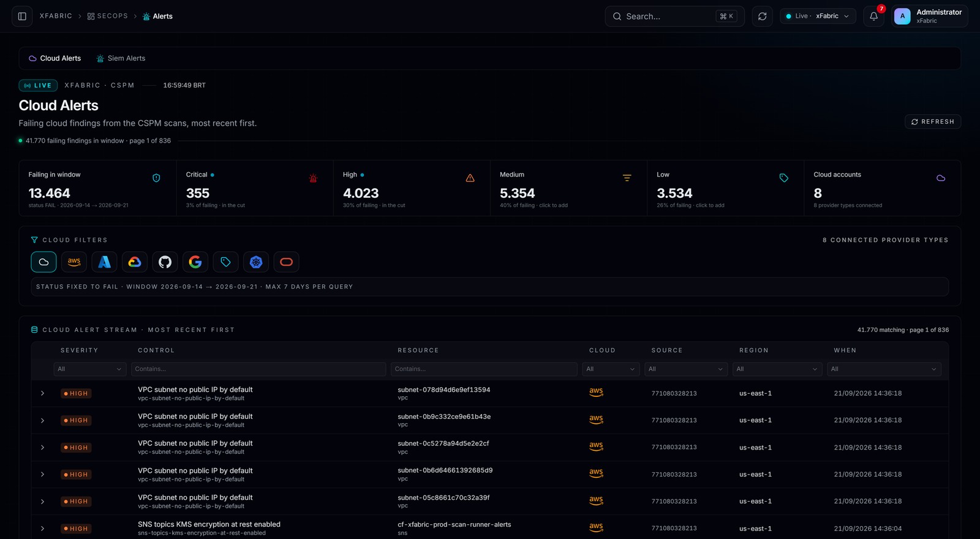980x539 pixels.
Task: Open the Source filter dropdown
Action: point(686,369)
